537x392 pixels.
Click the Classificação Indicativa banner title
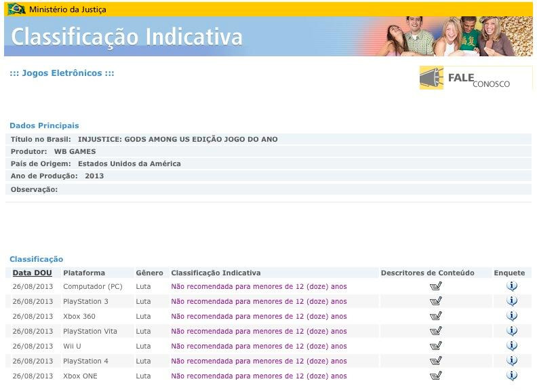click(127, 37)
